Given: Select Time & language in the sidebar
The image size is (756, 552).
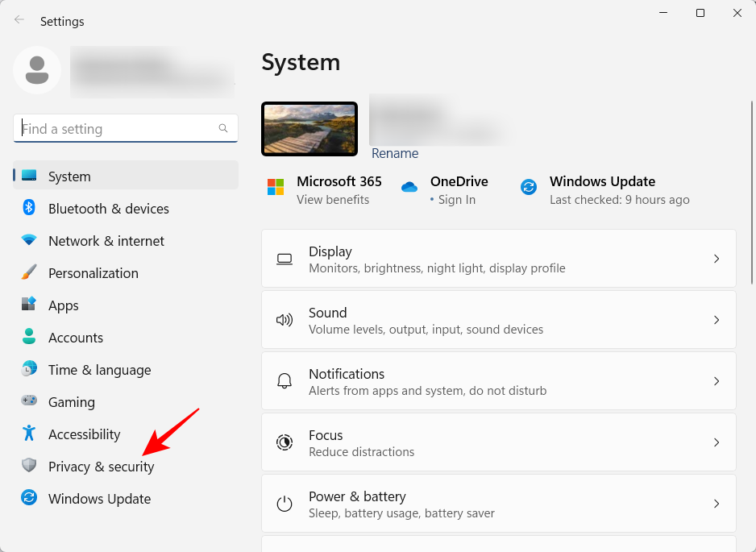Looking at the screenshot, I should [99, 370].
